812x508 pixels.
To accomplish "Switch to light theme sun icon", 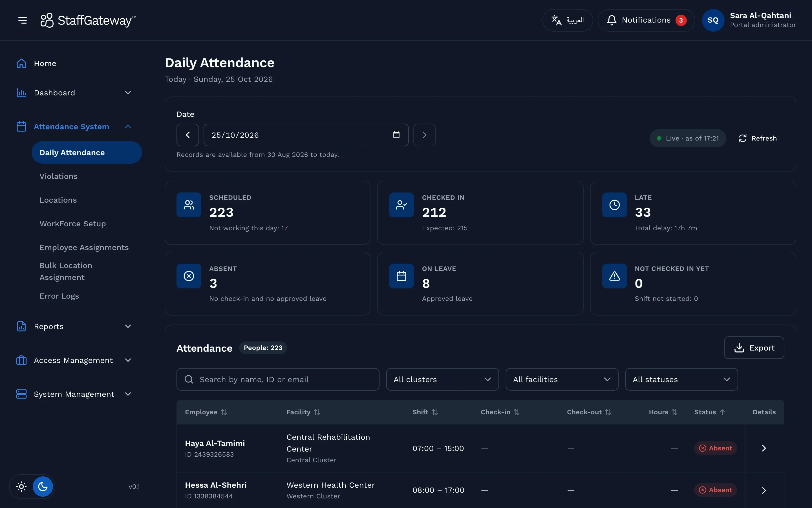I will 21,487.
